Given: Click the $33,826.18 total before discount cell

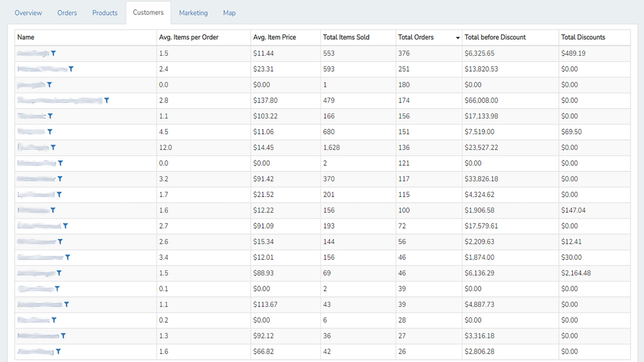Looking at the screenshot, I should (510, 179).
